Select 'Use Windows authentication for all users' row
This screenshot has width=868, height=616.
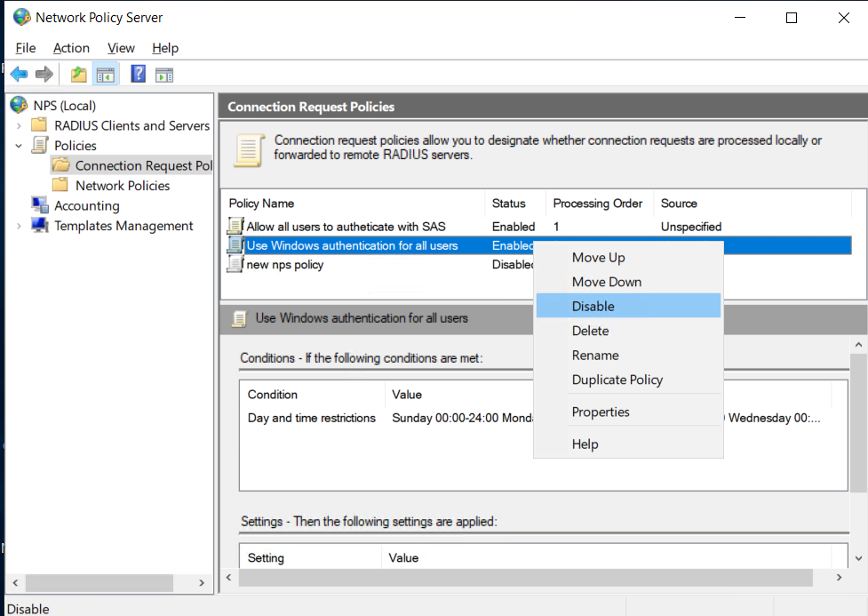[x=379, y=245]
